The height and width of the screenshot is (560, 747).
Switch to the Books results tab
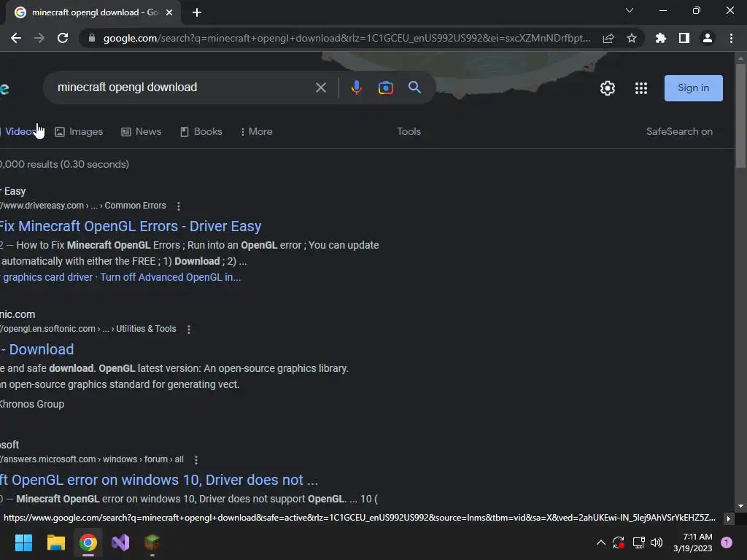pyautogui.click(x=201, y=131)
